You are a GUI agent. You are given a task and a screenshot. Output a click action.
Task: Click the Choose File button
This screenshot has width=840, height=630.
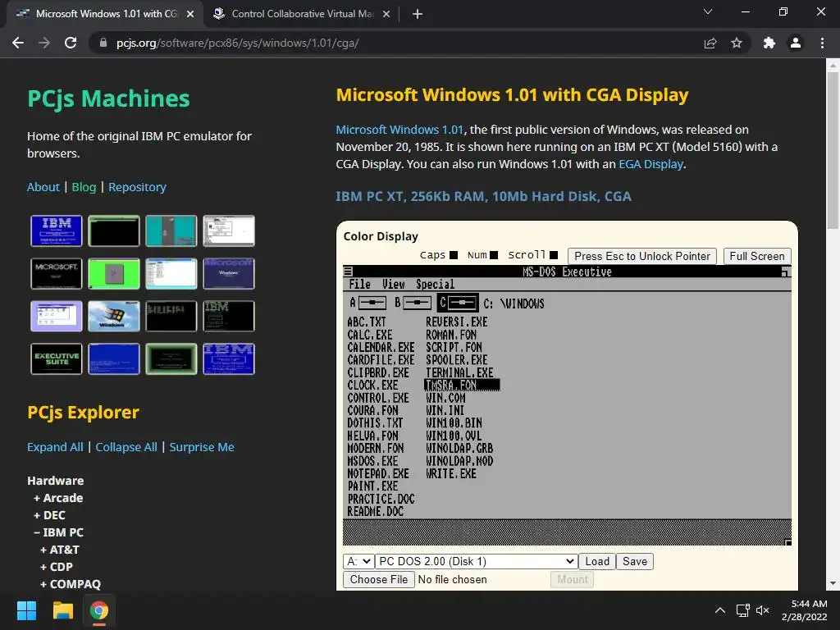tap(379, 580)
